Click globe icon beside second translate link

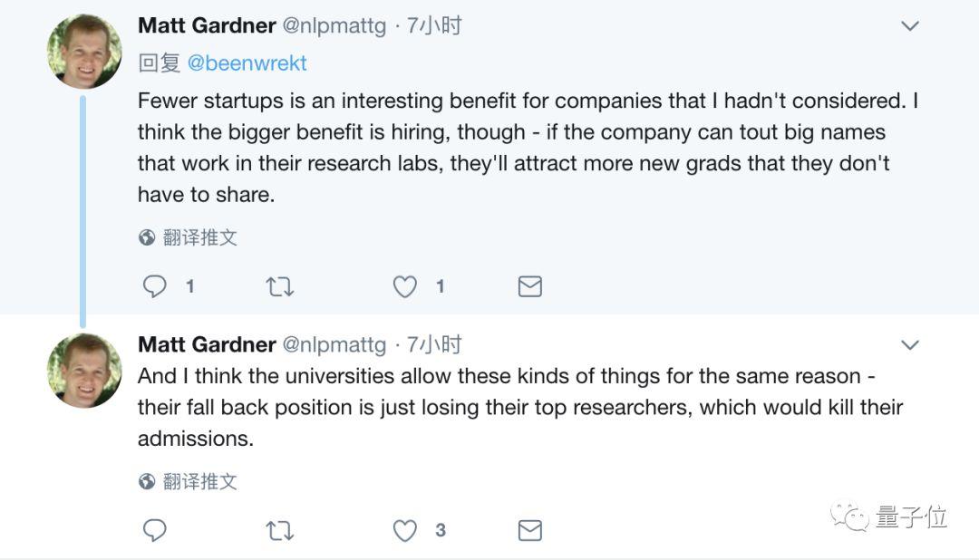tap(147, 482)
